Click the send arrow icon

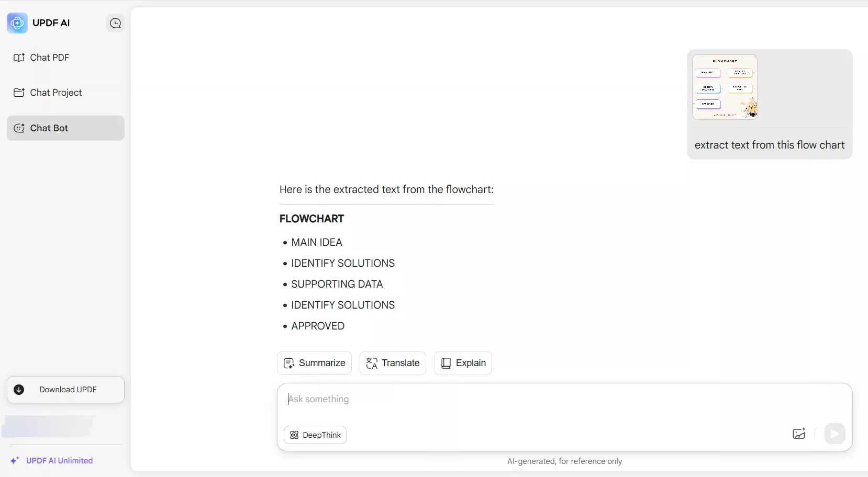835,434
